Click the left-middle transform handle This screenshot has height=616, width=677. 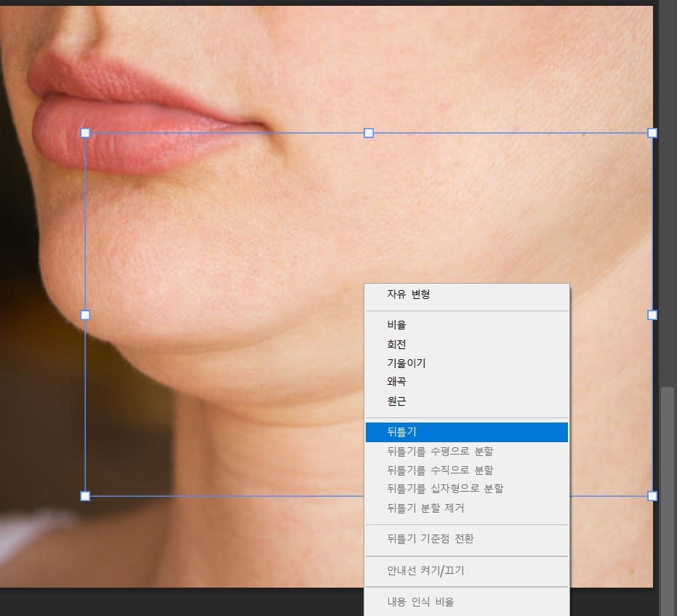pos(85,315)
